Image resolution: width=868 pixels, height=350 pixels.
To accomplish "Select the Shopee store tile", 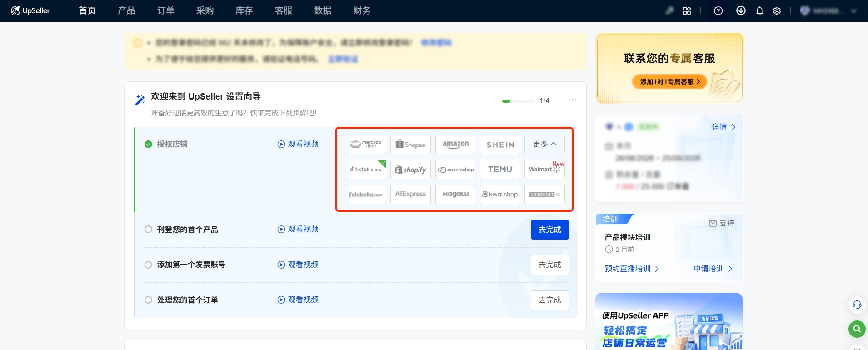I will [x=410, y=144].
